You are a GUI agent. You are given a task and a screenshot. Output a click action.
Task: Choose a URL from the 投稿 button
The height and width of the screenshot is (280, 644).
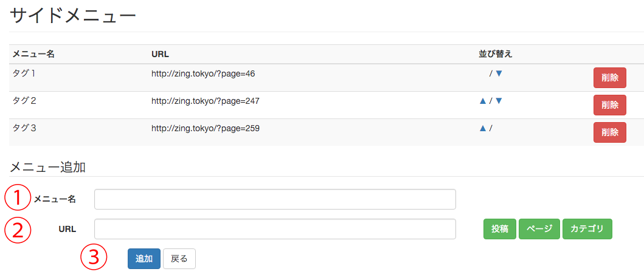[500, 229]
